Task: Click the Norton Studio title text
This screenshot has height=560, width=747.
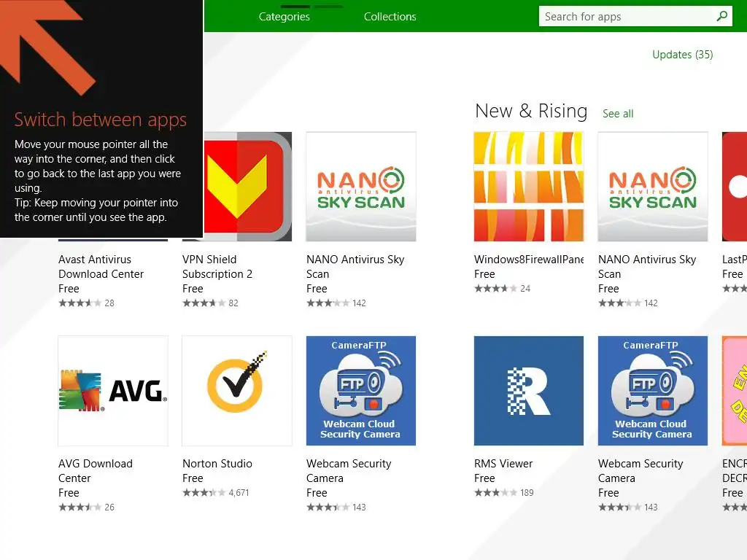Action: tap(217, 464)
